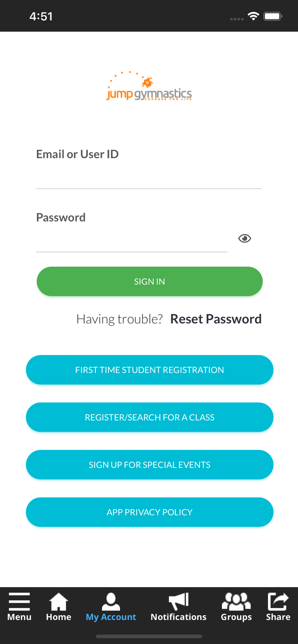Tap the battery indicator in status bar
The width and height of the screenshot is (298, 644).
click(273, 16)
